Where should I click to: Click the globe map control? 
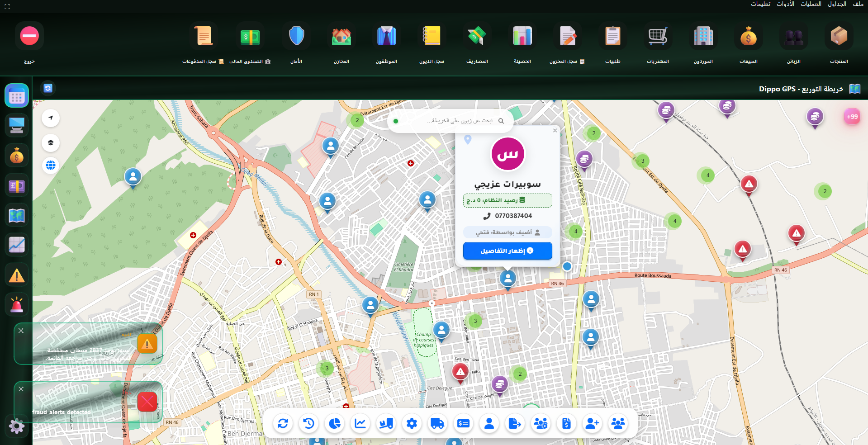point(51,165)
